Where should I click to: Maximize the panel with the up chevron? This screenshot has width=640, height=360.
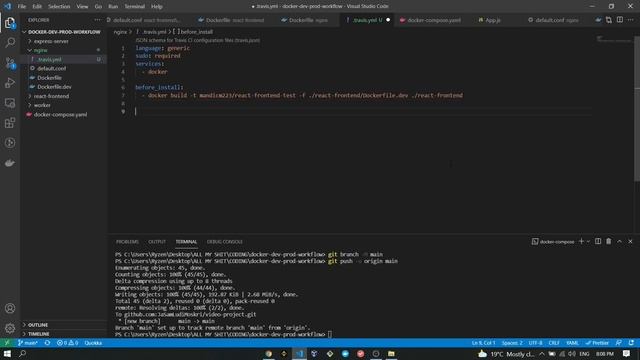point(619,242)
